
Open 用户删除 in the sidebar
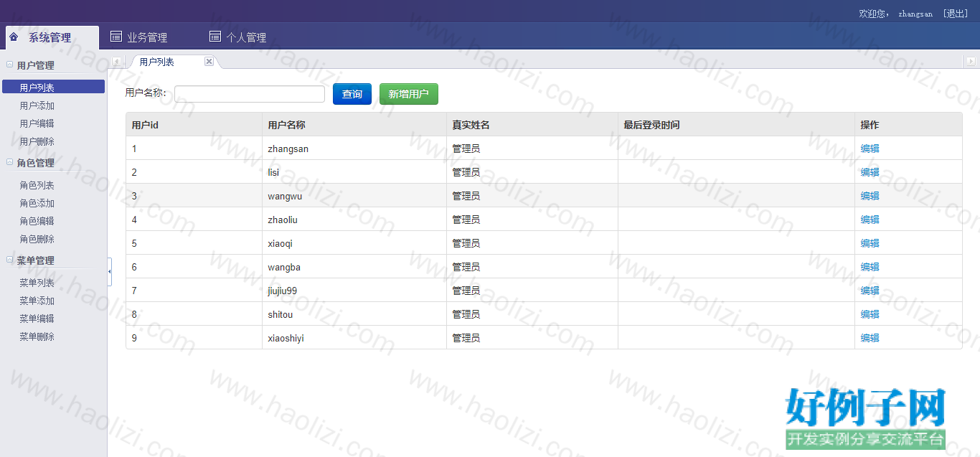coord(37,141)
